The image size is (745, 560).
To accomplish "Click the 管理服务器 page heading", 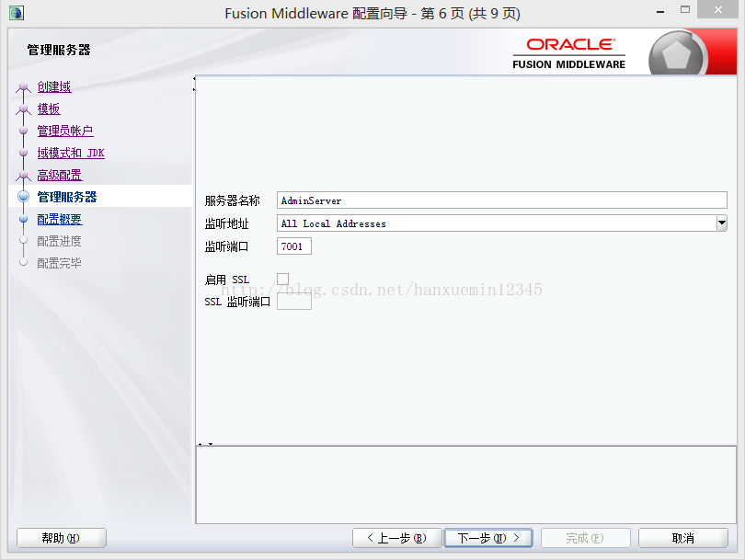I will click(59, 50).
